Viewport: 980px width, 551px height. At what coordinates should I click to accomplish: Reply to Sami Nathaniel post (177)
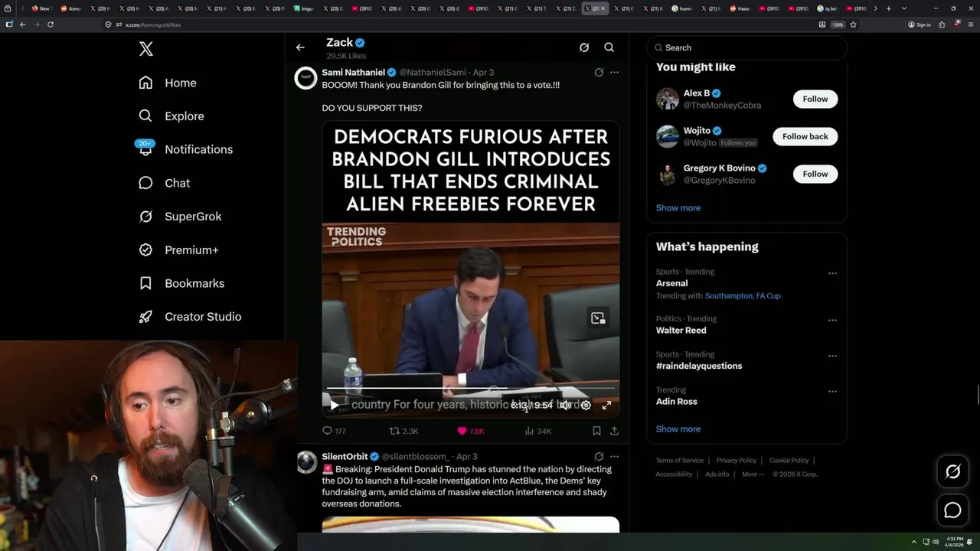[x=335, y=431]
